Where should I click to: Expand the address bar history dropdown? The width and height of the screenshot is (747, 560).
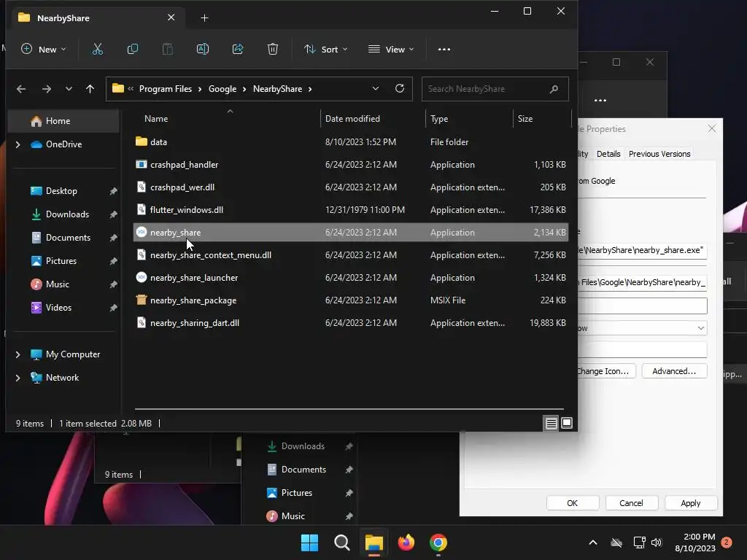376,88
